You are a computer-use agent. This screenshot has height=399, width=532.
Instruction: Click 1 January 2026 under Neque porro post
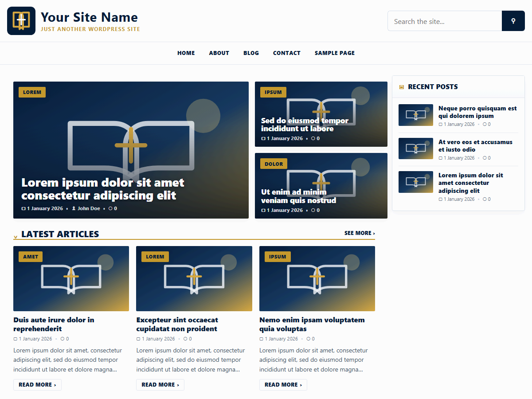457,124
